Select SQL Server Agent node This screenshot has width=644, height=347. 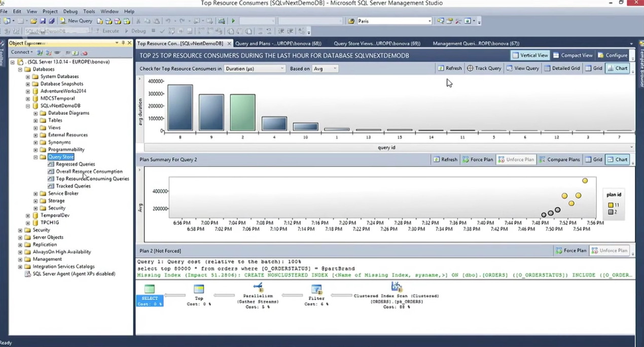coord(74,274)
